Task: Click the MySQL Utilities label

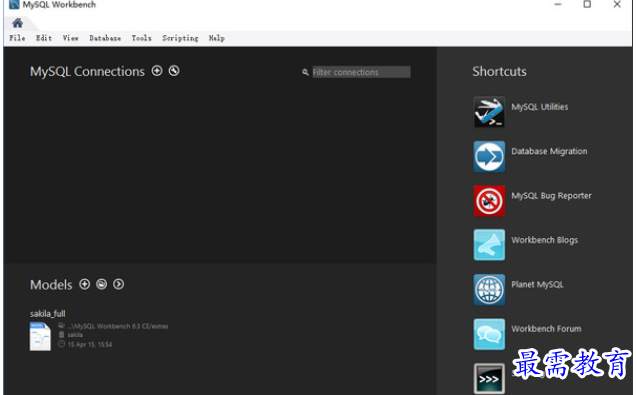Action: click(x=540, y=107)
